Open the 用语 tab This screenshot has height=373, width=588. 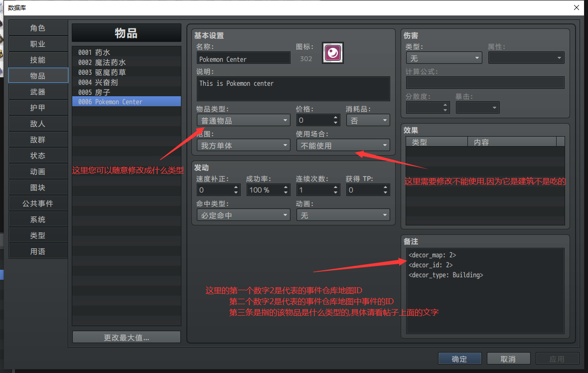(38, 251)
